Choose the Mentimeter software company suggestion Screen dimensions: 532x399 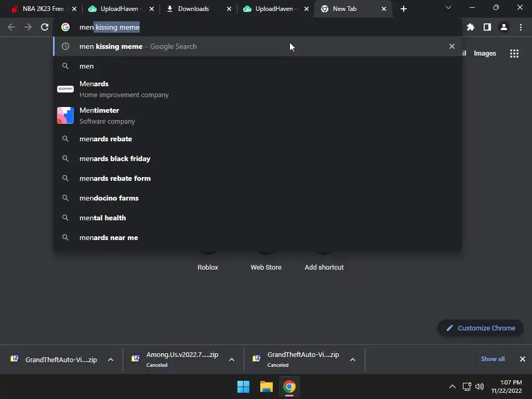[x=258, y=115]
